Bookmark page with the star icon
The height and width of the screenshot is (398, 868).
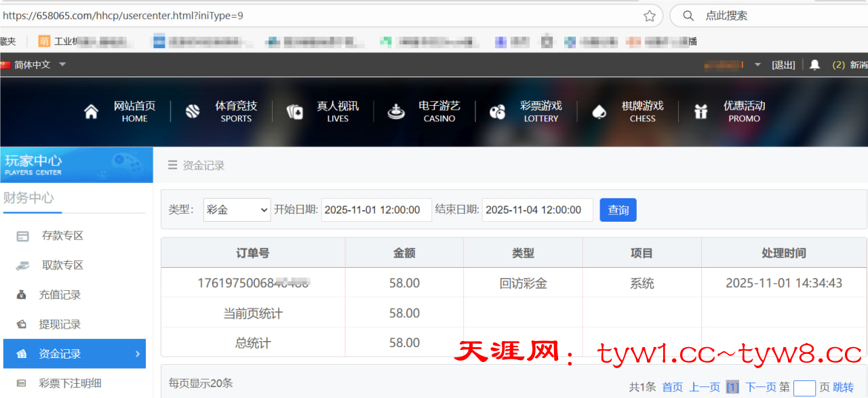[649, 16]
